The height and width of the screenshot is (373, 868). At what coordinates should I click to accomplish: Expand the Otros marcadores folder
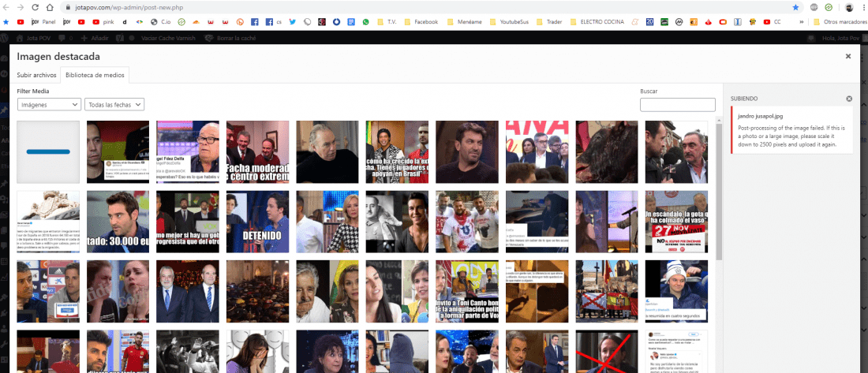[x=840, y=22]
